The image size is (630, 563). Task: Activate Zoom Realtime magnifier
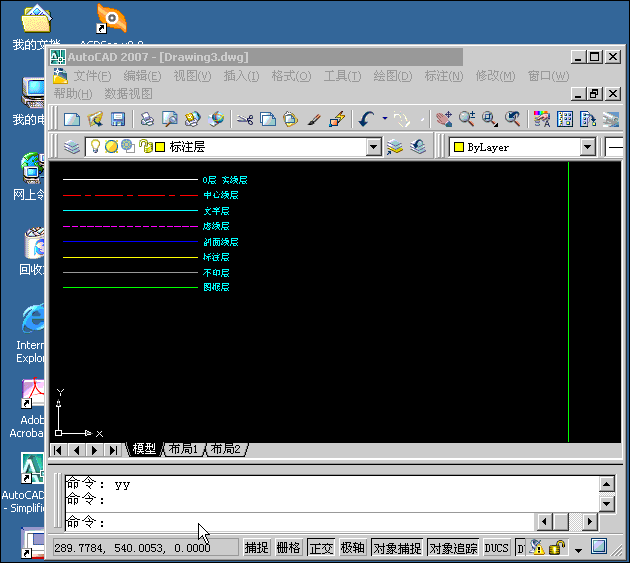[x=467, y=119]
